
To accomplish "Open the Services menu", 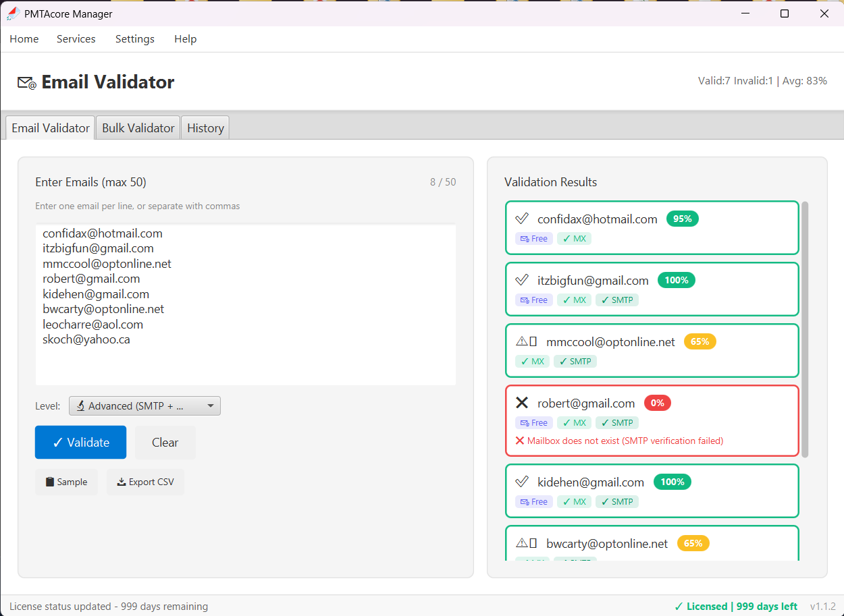I will [76, 38].
